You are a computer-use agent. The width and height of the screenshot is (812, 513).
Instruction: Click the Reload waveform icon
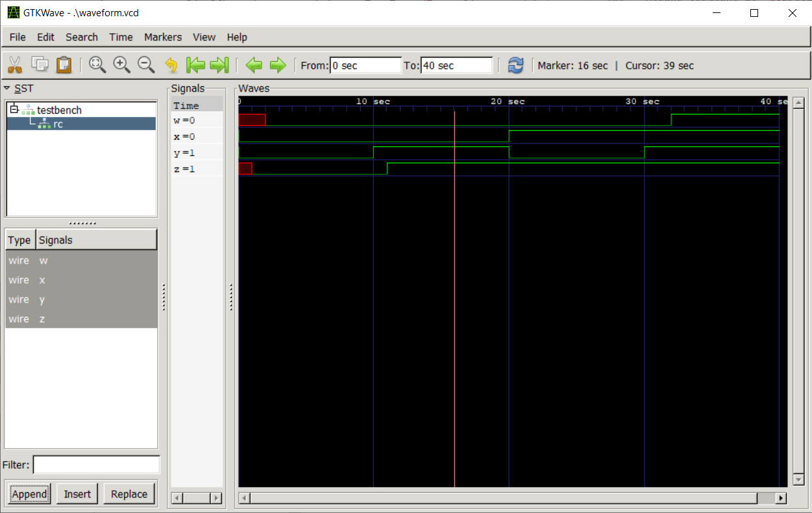point(515,65)
